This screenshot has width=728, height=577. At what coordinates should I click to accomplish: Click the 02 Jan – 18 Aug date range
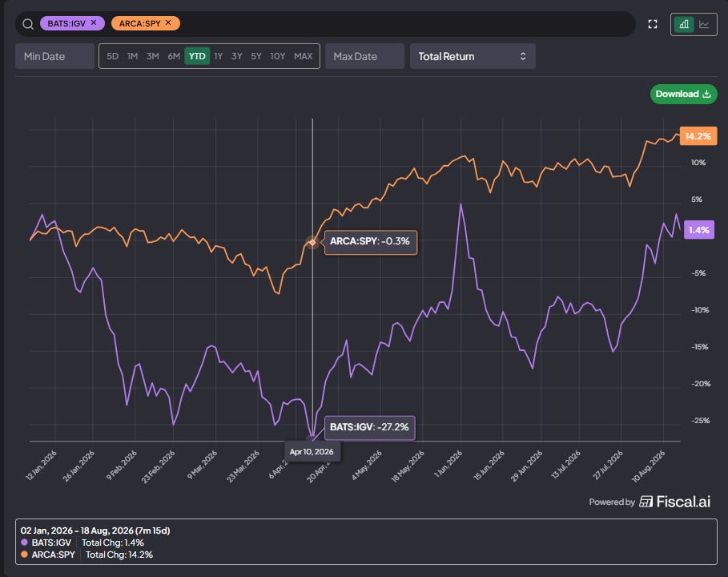pos(95,531)
